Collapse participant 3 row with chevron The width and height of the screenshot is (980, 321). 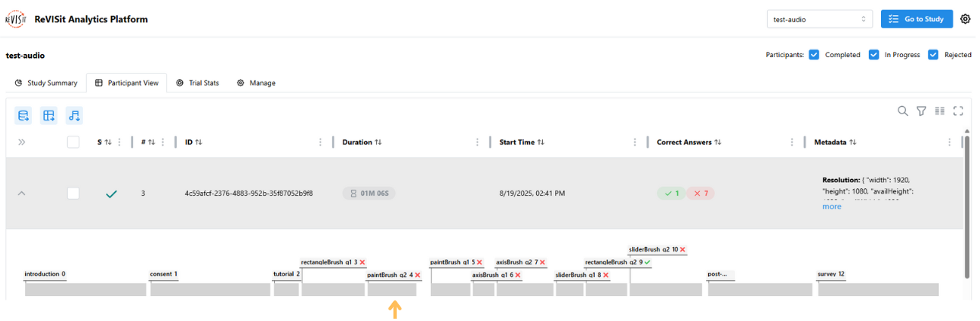(x=21, y=194)
